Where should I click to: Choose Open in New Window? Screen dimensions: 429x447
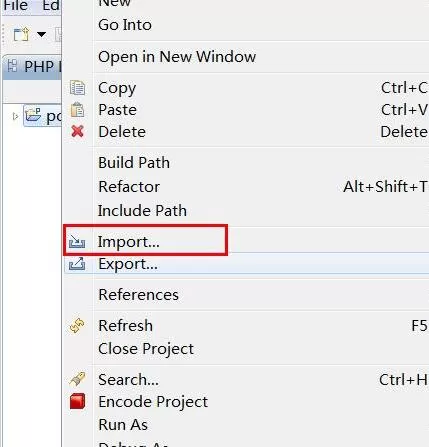click(x=177, y=56)
